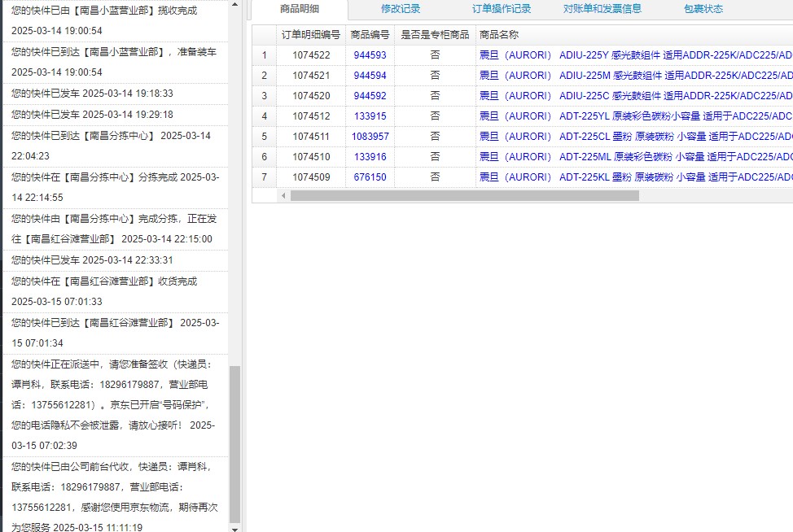This screenshot has width=793, height=532.
Task: Click the vertical scrollbar thumb in the logistics panel
Action: (x=234, y=445)
